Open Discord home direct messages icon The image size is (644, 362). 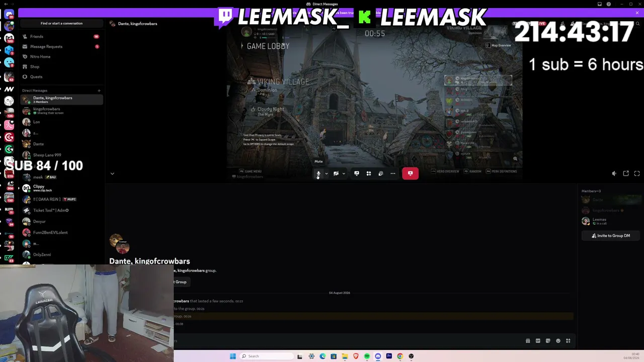(9, 15)
